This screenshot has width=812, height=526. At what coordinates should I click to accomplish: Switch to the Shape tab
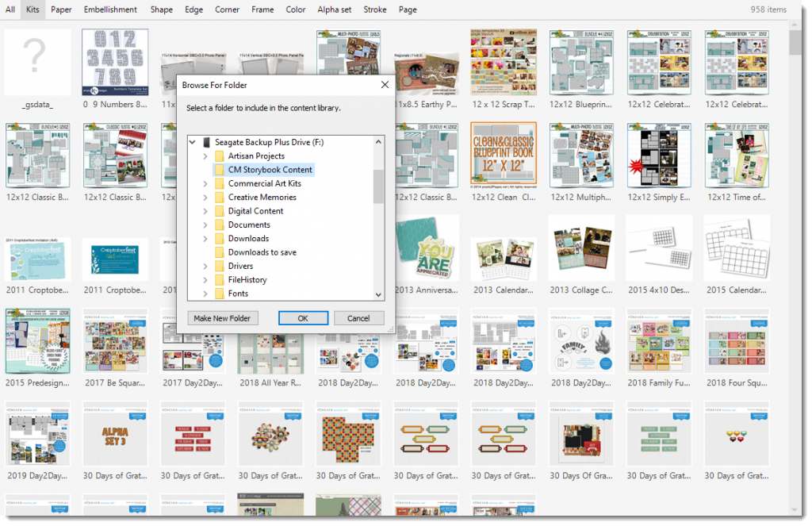click(162, 10)
